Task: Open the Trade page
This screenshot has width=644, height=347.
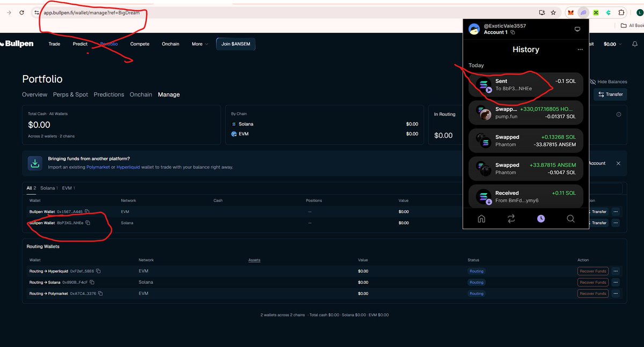Action: point(54,44)
